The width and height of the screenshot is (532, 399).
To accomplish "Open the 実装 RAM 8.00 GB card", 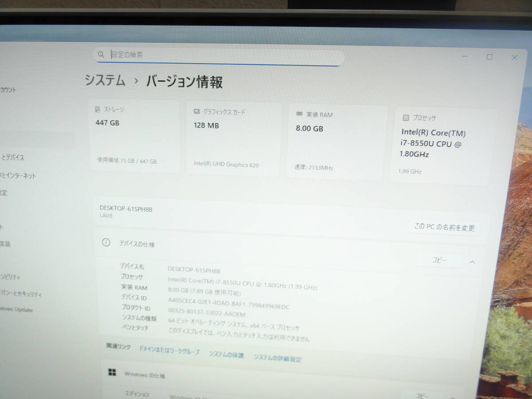I will (x=336, y=142).
